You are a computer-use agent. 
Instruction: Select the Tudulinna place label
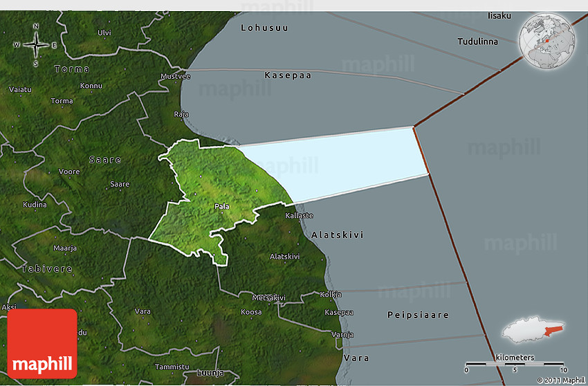tap(477, 42)
